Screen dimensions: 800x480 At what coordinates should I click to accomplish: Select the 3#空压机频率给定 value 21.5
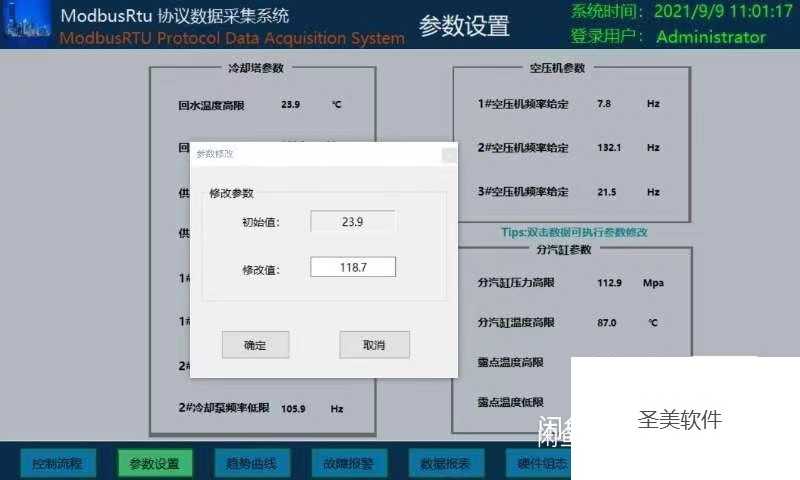607,192
